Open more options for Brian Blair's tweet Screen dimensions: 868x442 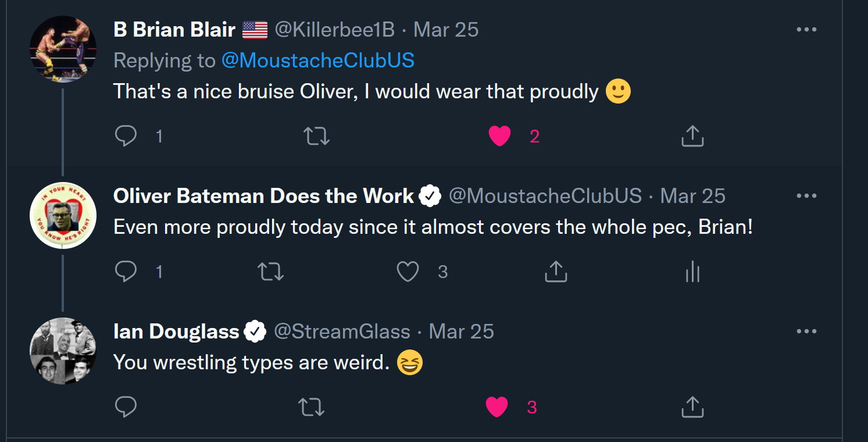pyautogui.click(x=806, y=30)
